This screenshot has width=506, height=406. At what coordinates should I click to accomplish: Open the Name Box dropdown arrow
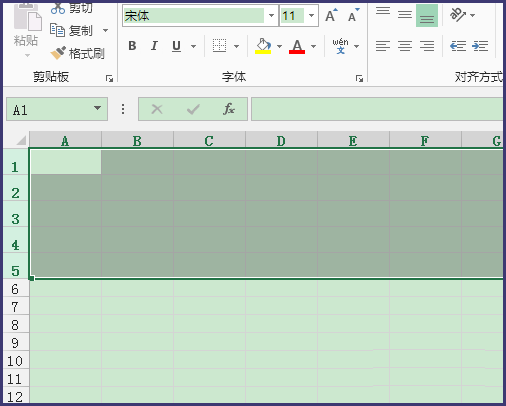(97, 108)
